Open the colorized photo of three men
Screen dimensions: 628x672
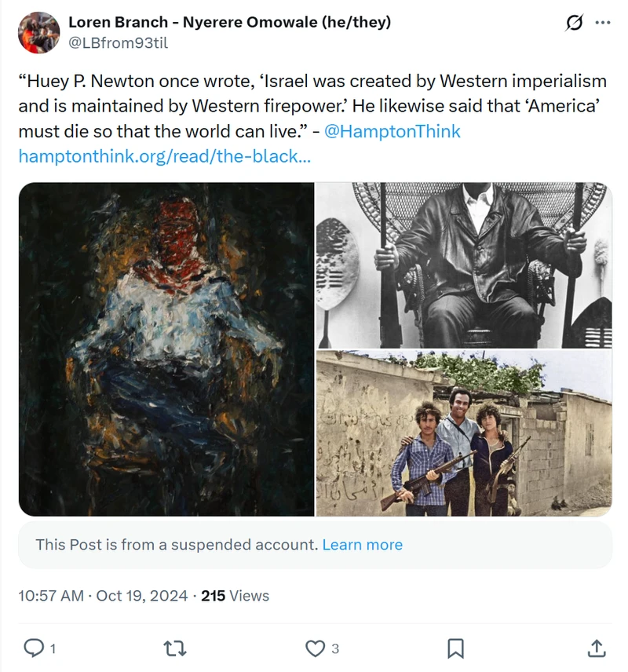pyautogui.click(x=464, y=433)
